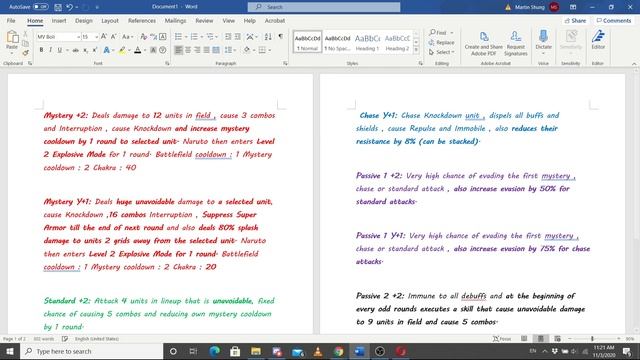Click Clear All Formatting icon
Screen dimensions: 640x360
click(x=144, y=37)
